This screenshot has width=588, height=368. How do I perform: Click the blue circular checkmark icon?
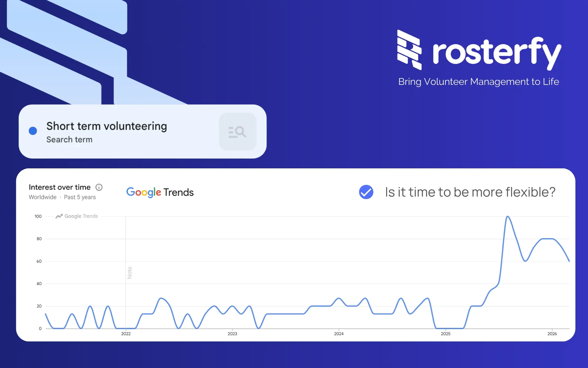coord(366,192)
